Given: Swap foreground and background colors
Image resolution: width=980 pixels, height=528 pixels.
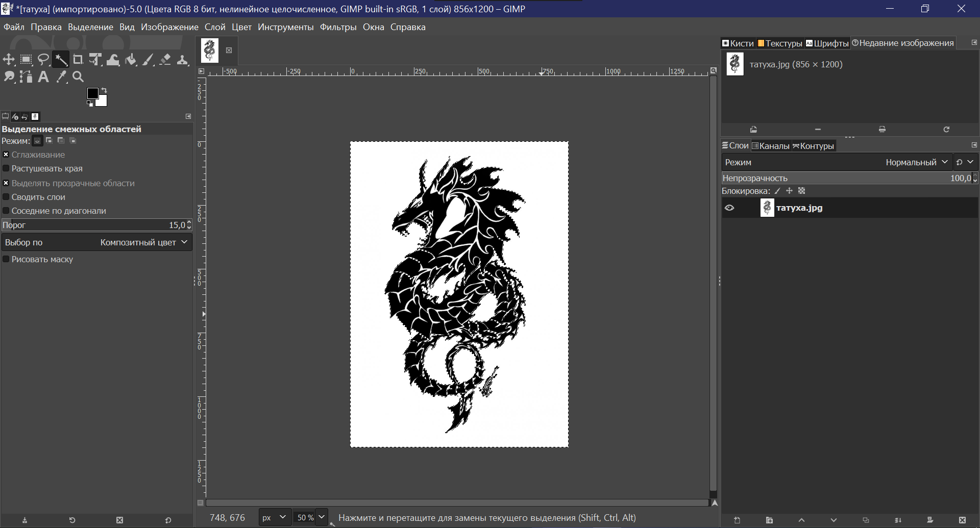Looking at the screenshot, I should pos(104,90).
